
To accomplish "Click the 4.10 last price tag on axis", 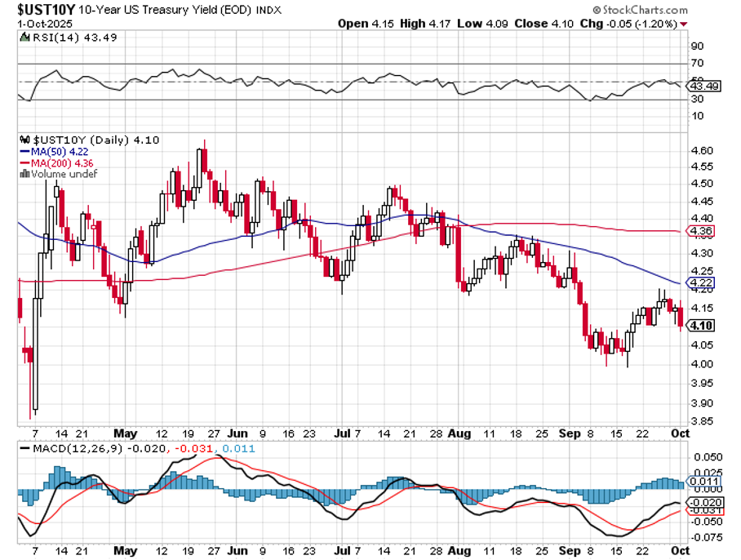I will click(702, 326).
